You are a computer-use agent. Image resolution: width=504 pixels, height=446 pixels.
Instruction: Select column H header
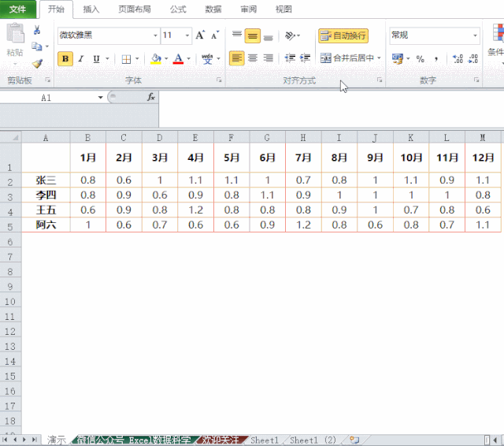(303, 138)
